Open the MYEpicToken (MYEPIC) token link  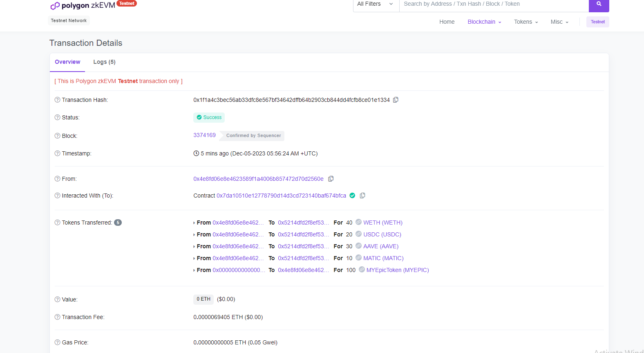pos(398,270)
